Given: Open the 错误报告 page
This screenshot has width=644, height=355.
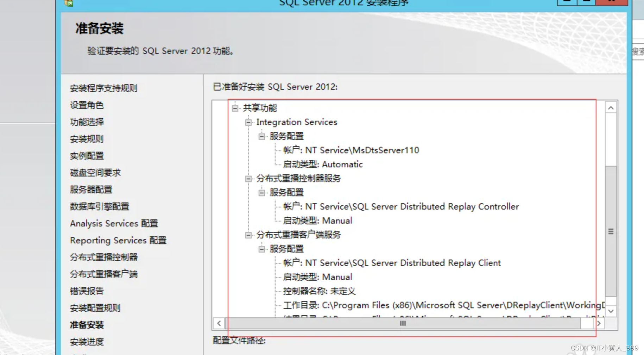Looking at the screenshot, I should coord(87,291).
